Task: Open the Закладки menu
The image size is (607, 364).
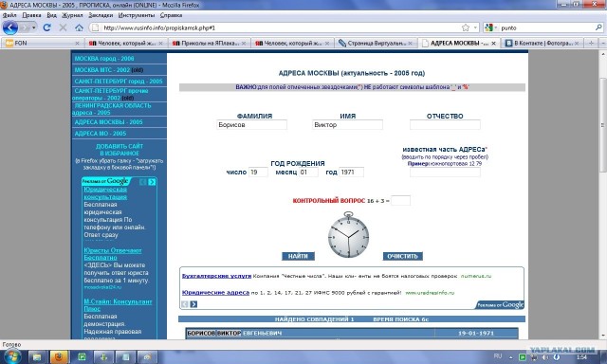Action: [101, 15]
